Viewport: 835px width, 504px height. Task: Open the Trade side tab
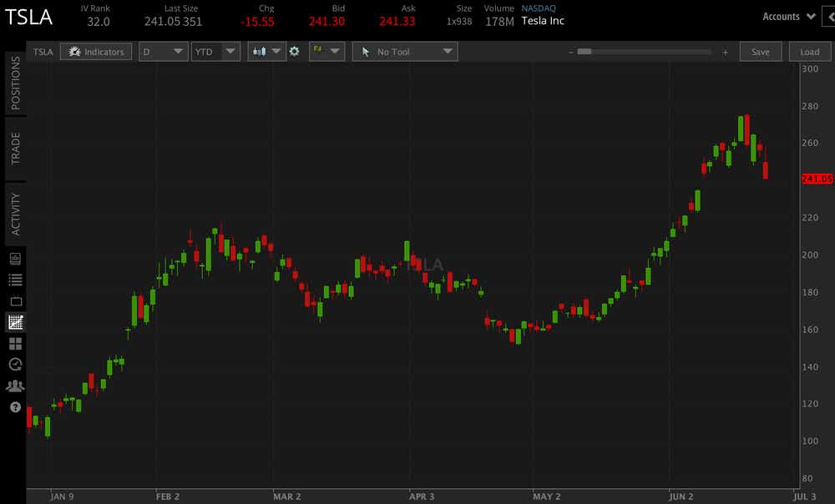pos(15,149)
